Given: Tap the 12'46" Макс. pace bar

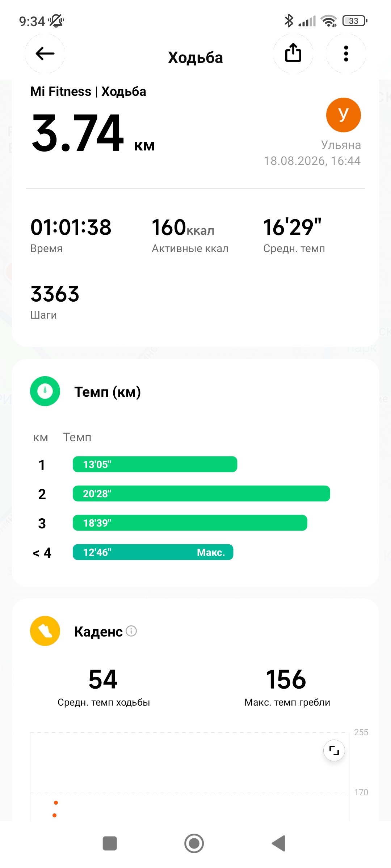Looking at the screenshot, I should (x=153, y=552).
